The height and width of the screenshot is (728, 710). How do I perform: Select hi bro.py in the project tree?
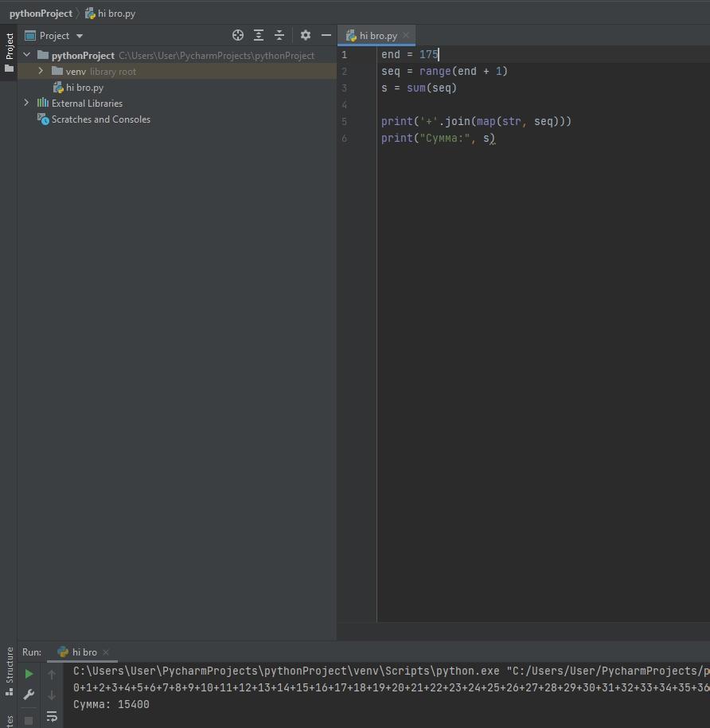coord(84,88)
